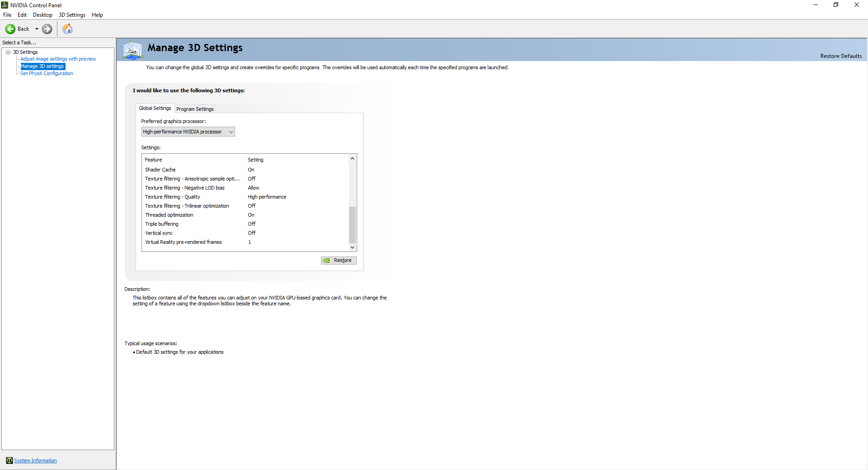
Task: Open the System Information link
Action: tap(35, 461)
